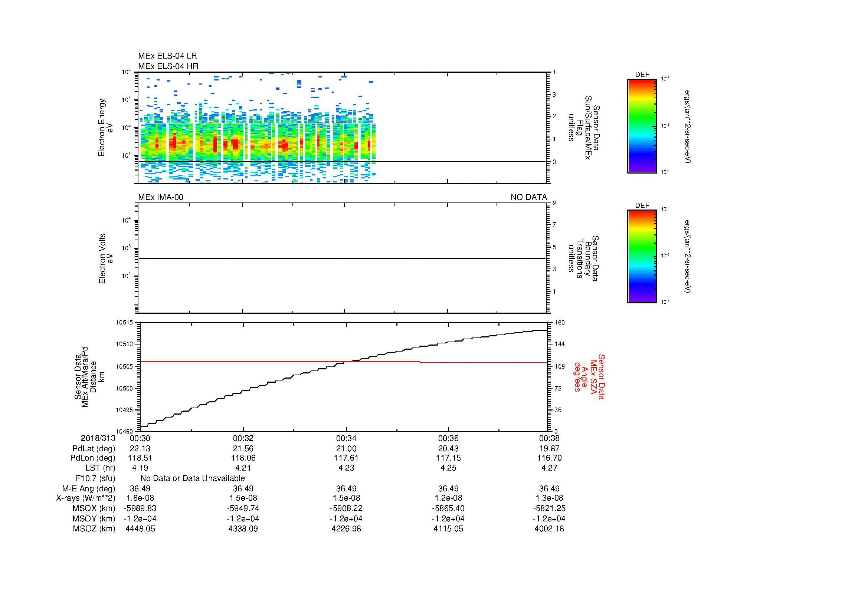Image resolution: width=868 pixels, height=613 pixels.
Task: Click 'No Data or Data Unavailable' text
Action: click(193, 478)
